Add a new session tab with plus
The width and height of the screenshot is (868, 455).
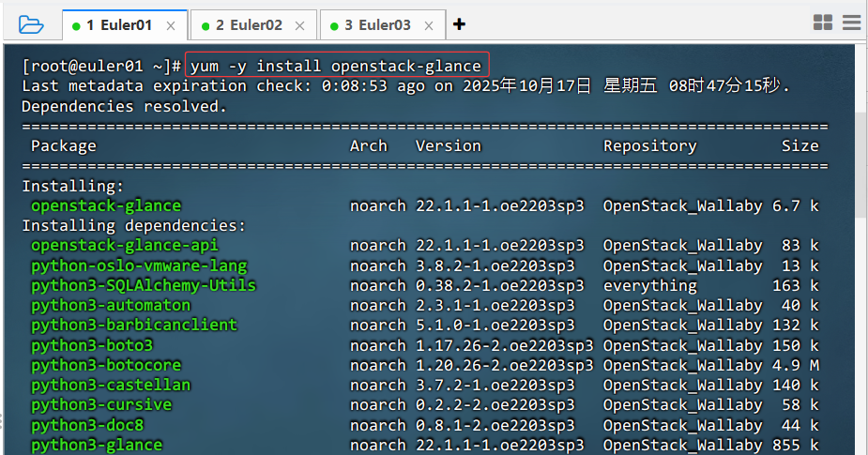(x=459, y=24)
